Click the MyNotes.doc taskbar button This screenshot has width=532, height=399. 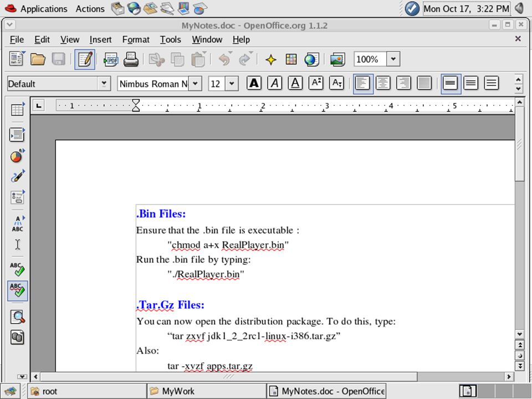[x=326, y=391]
